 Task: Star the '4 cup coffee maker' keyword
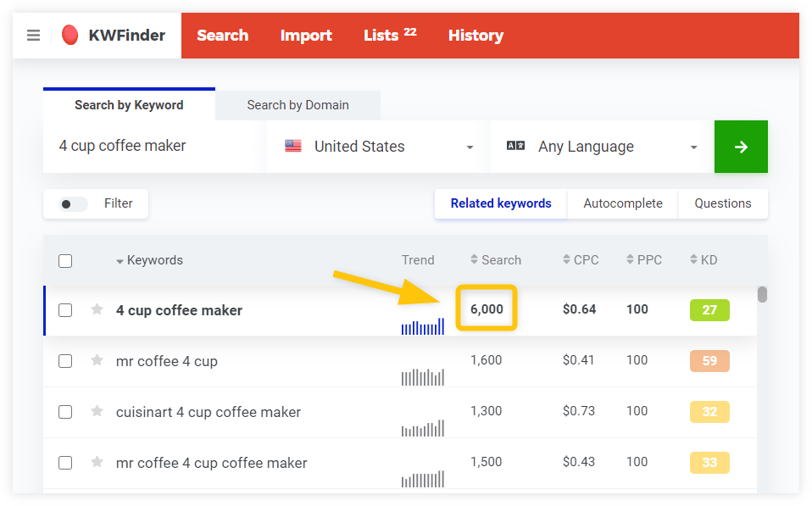click(97, 309)
